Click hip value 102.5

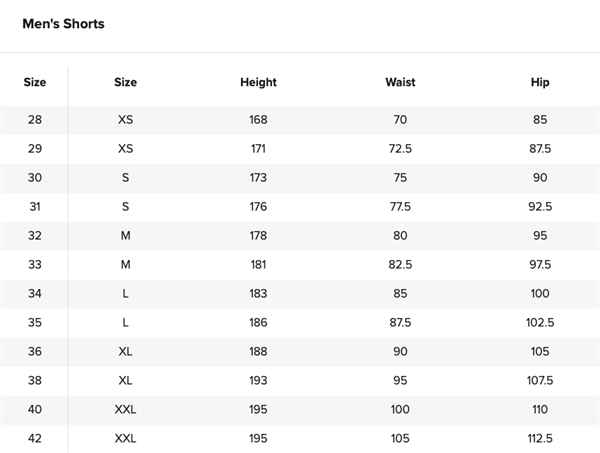[540, 323]
